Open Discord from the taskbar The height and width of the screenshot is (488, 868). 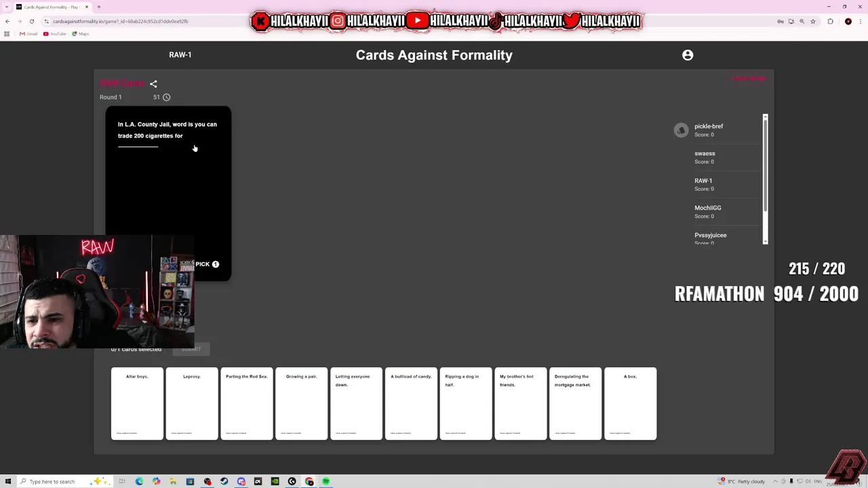click(241, 481)
